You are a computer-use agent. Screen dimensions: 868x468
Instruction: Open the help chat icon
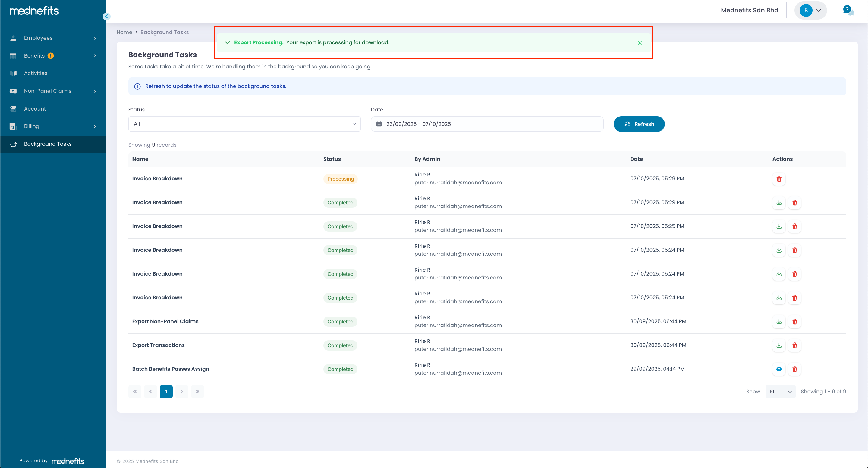848,10
